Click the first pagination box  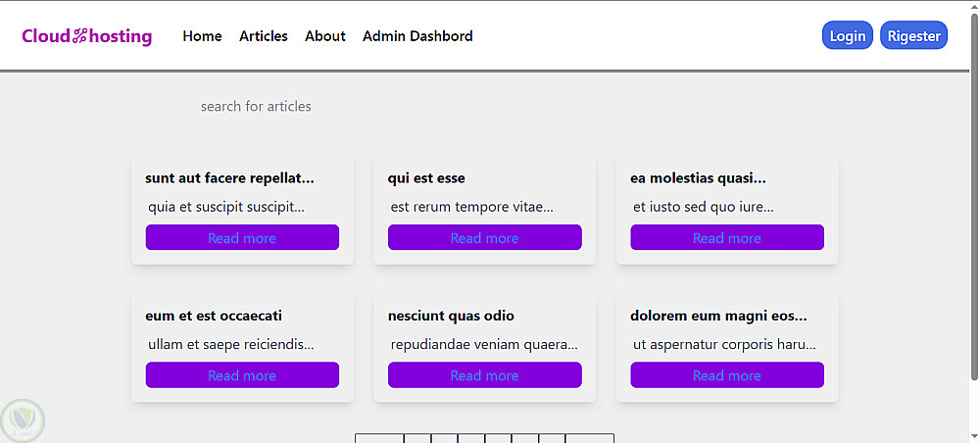coord(379,438)
